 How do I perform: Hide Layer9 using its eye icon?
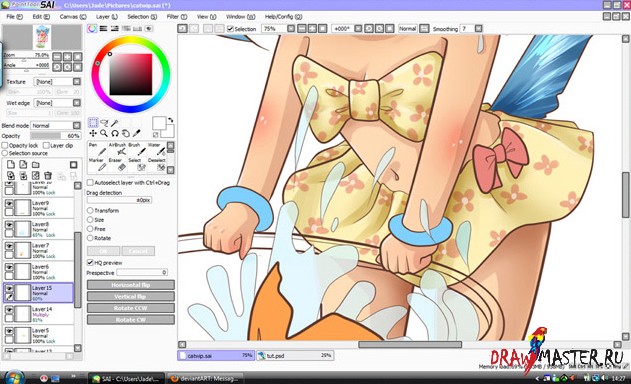[x=9, y=204]
